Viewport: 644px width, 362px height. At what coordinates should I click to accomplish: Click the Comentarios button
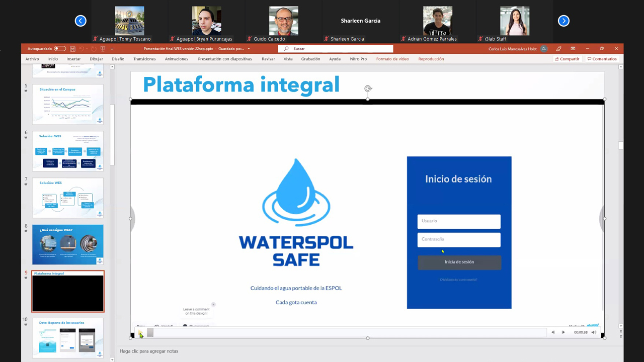click(x=602, y=59)
